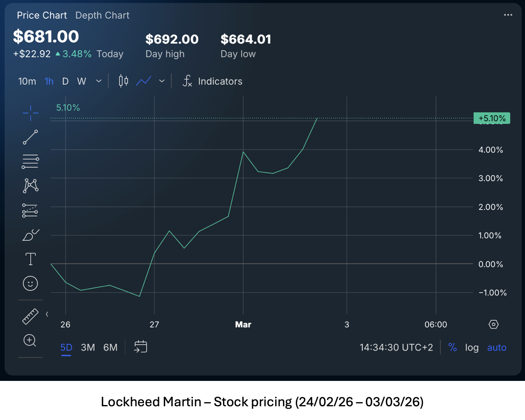This screenshot has height=420, width=525.
Task: Click the line chart type icon
Action: click(x=144, y=81)
